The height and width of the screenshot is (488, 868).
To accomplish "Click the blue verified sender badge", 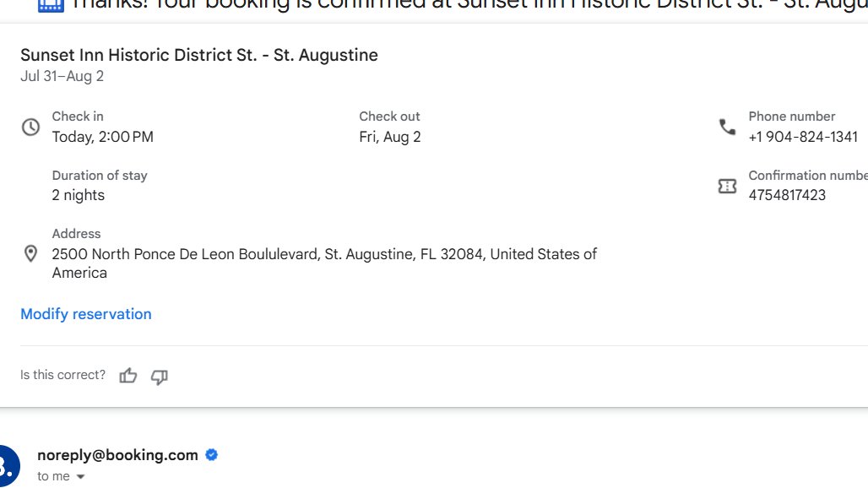I will coord(212,455).
